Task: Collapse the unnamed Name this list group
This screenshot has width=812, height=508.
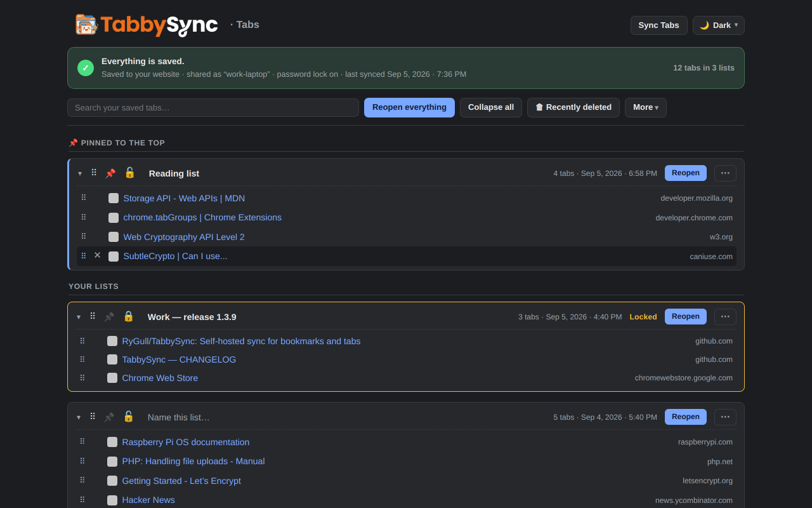Action: point(79,417)
